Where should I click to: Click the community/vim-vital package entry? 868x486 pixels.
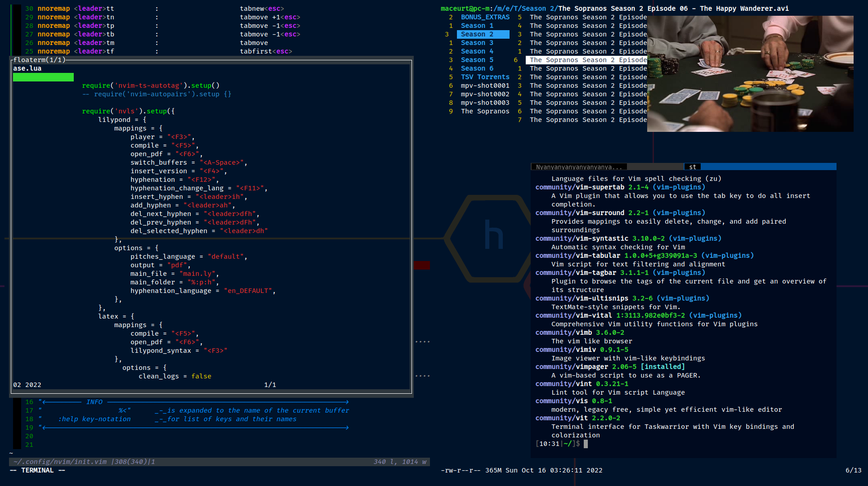(638, 315)
